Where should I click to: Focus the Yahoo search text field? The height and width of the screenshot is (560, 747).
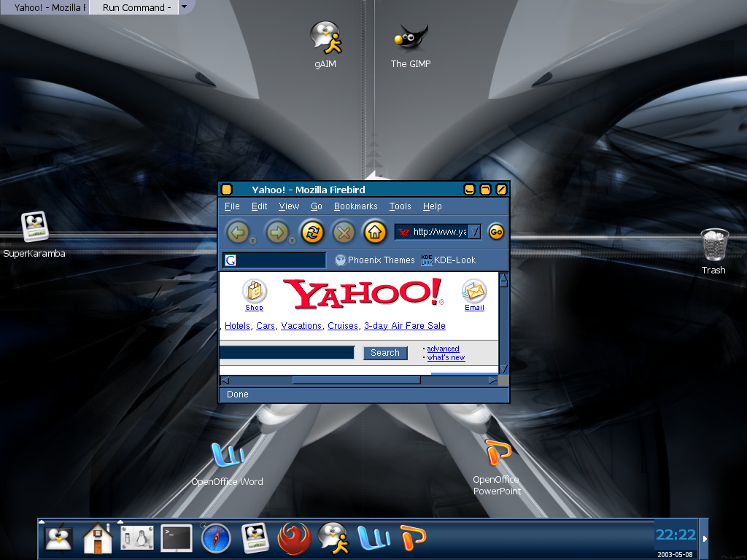tap(287, 352)
